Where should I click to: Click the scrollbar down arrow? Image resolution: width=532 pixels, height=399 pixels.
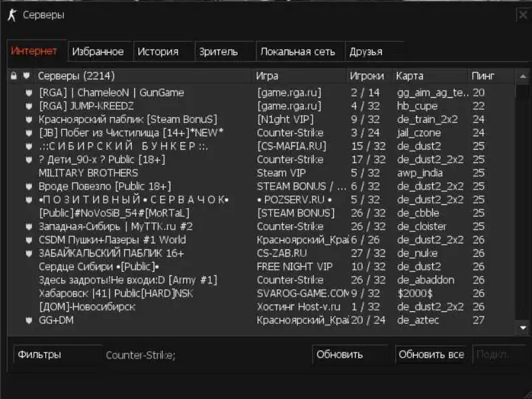point(523,328)
